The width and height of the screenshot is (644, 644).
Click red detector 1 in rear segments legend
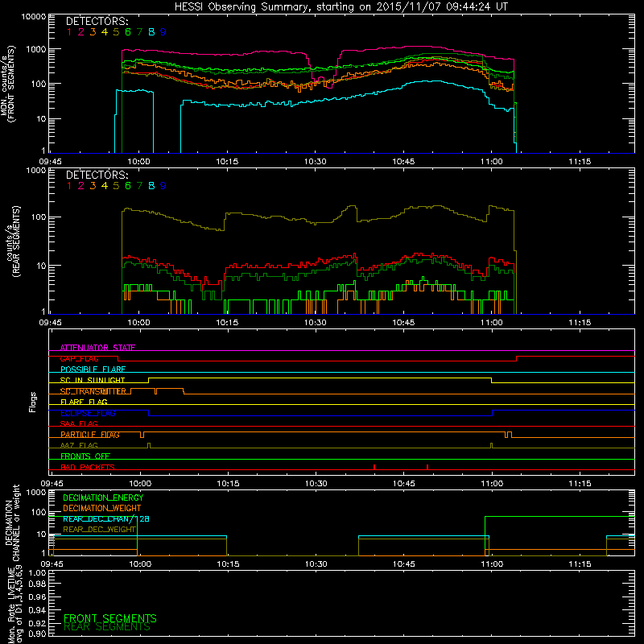[69, 186]
